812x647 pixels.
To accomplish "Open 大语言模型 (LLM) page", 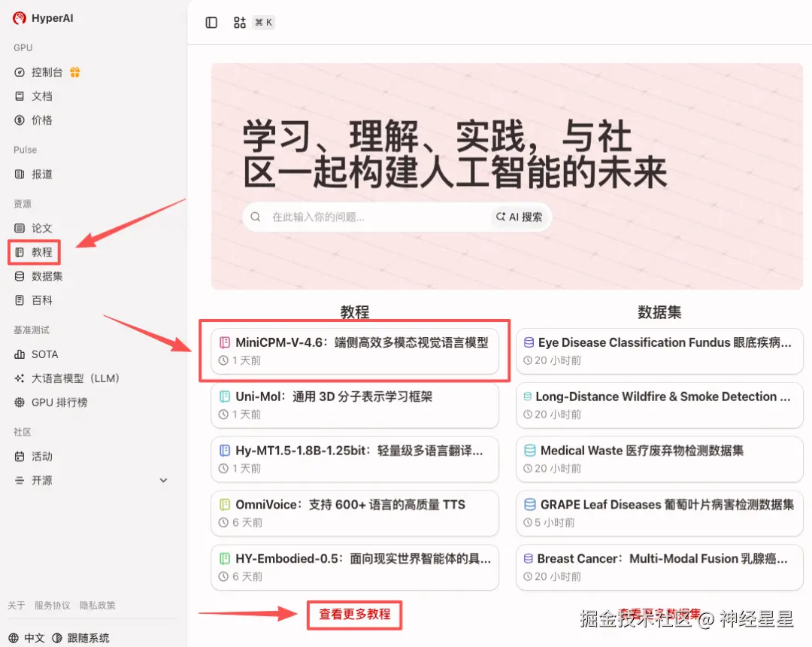I will (75, 378).
